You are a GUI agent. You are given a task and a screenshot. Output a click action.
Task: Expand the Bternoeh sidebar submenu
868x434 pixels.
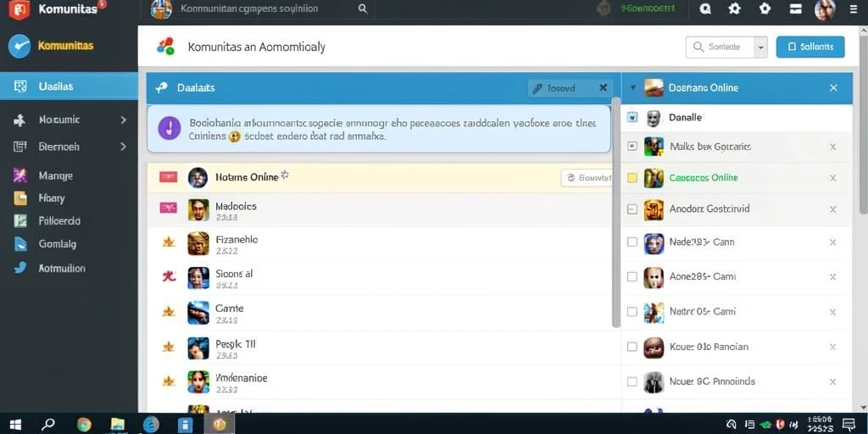124,147
